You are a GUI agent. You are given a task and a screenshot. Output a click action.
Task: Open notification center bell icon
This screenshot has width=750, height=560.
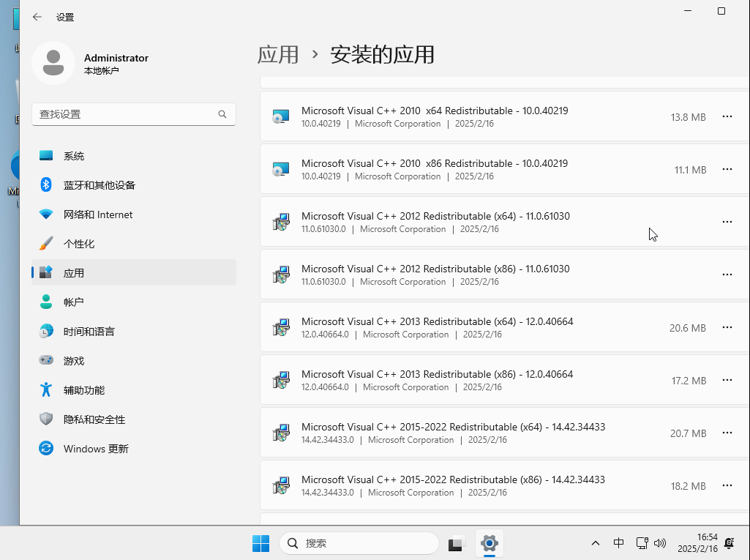tap(730, 542)
